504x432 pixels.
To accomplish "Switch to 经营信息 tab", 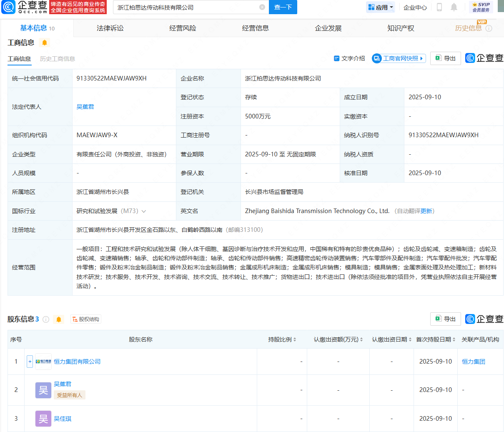I will pyautogui.click(x=256, y=28).
